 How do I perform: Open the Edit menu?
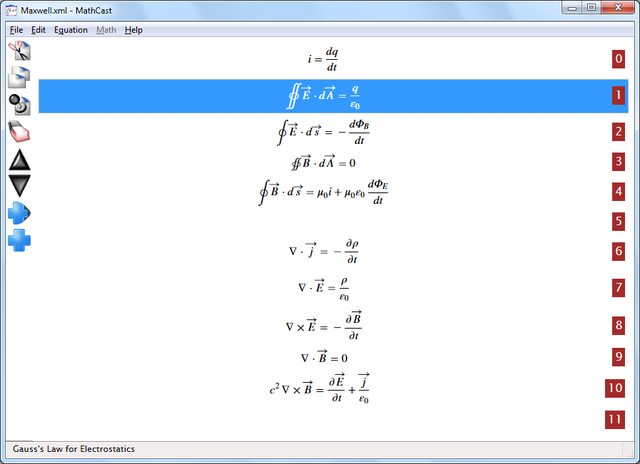pyautogui.click(x=38, y=30)
